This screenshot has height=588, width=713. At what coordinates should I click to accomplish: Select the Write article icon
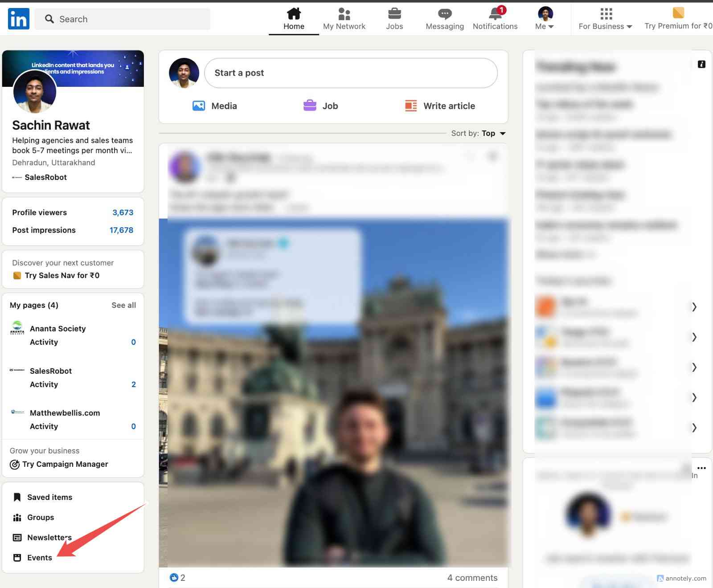pyautogui.click(x=410, y=106)
